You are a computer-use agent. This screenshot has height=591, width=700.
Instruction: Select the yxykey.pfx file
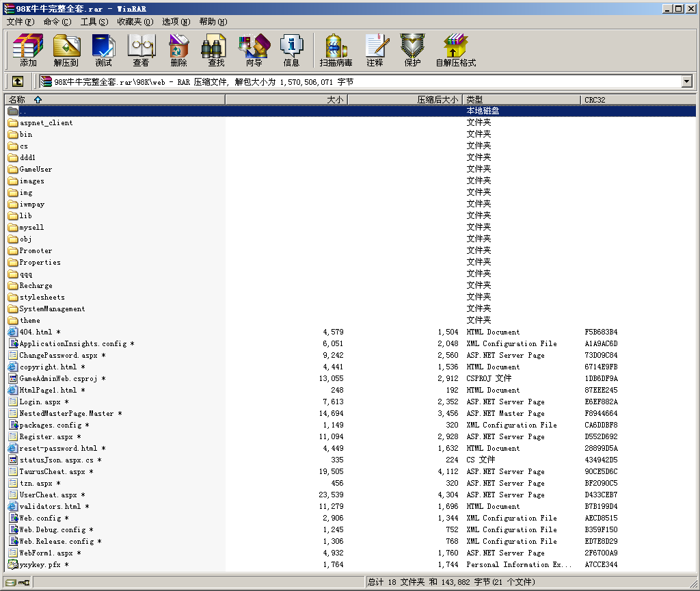tap(40, 565)
